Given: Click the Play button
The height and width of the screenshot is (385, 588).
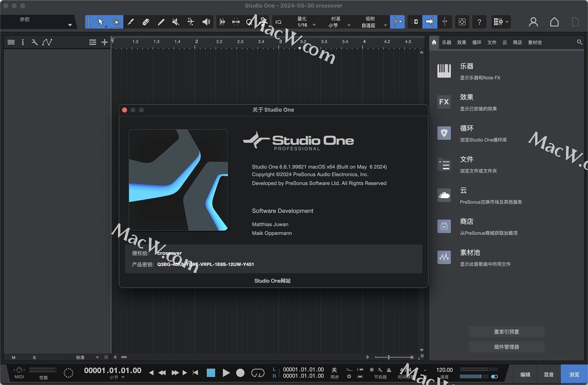Looking at the screenshot, I should click(226, 373).
